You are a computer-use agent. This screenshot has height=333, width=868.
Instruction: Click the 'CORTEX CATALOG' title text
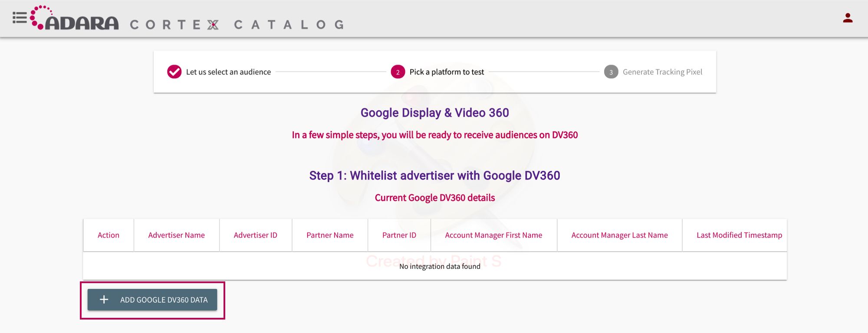(237, 25)
